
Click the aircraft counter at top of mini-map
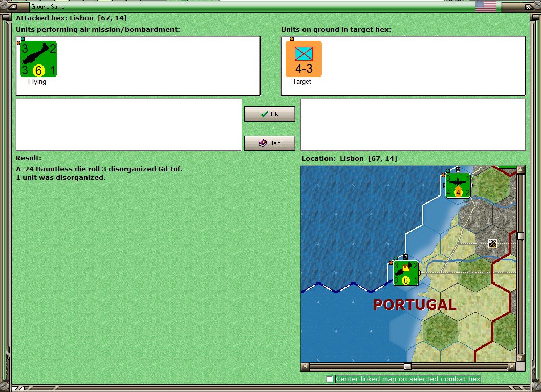point(457,185)
